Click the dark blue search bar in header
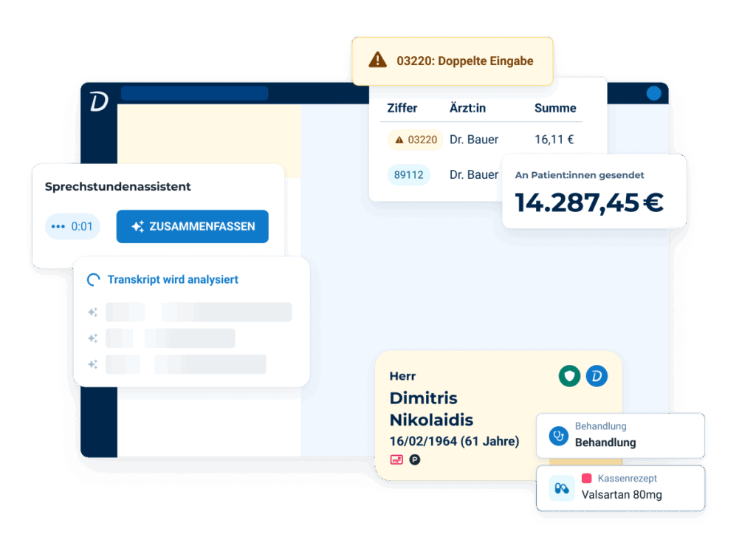This screenshot has width=756, height=540. 194,93
